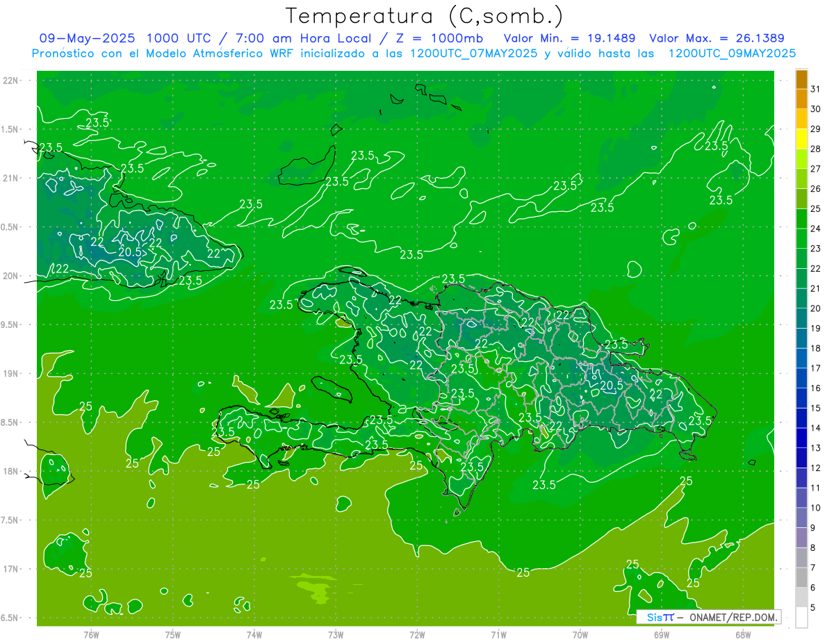Click the deep blue legend swatch between 13 and 14
The height and width of the screenshot is (644, 834).
click(801, 438)
